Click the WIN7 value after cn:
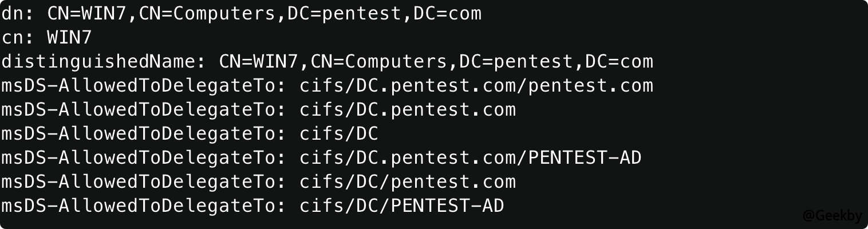The image size is (868, 229). [x=69, y=38]
